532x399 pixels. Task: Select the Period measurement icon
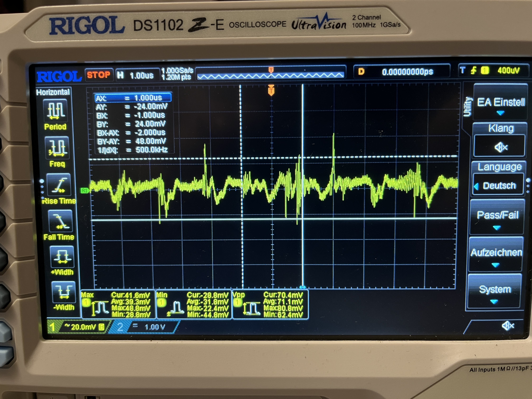pyautogui.click(x=55, y=111)
